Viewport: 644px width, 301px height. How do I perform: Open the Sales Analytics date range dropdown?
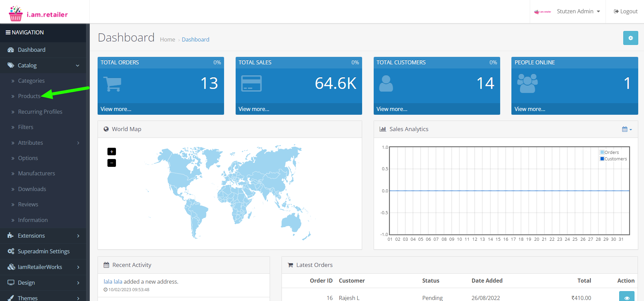tap(627, 129)
